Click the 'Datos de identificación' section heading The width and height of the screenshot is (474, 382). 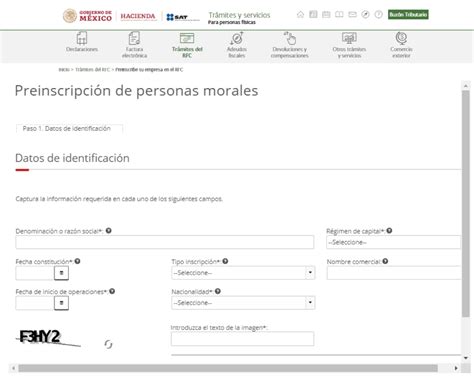tap(72, 158)
